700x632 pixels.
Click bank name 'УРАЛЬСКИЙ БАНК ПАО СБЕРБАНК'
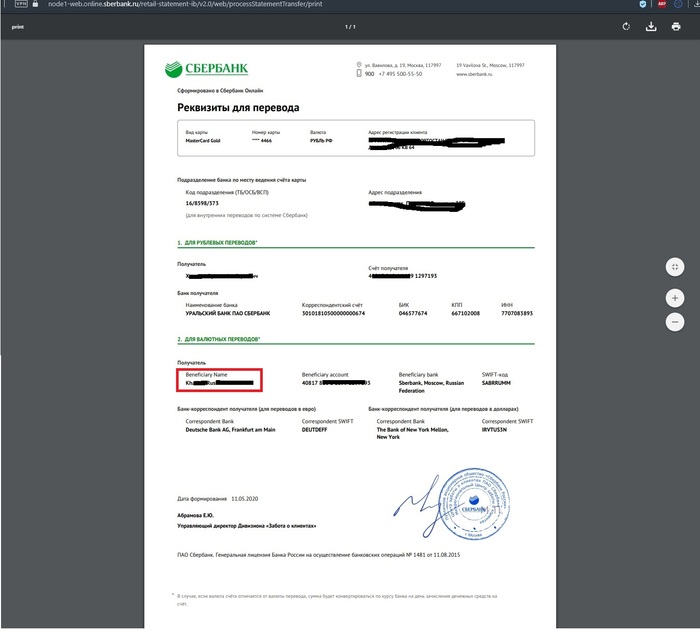(x=228, y=313)
